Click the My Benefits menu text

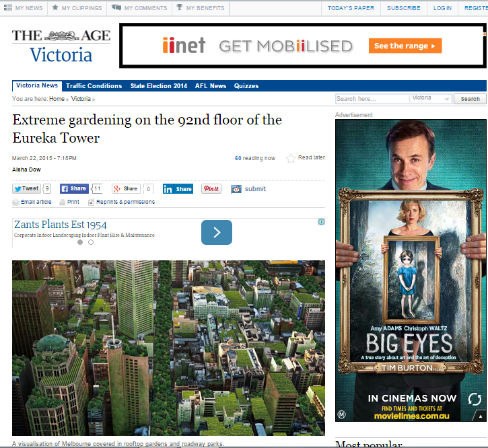tap(205, 8)
